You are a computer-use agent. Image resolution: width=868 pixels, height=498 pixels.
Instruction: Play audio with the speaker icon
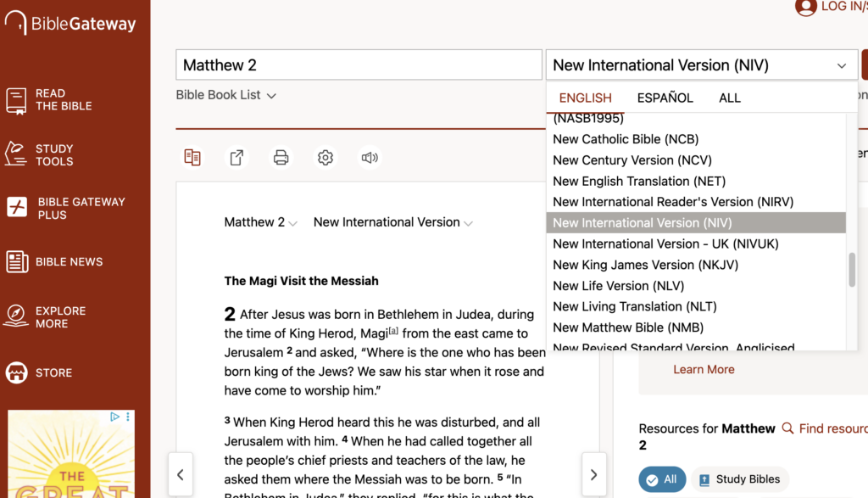[370, 158]
